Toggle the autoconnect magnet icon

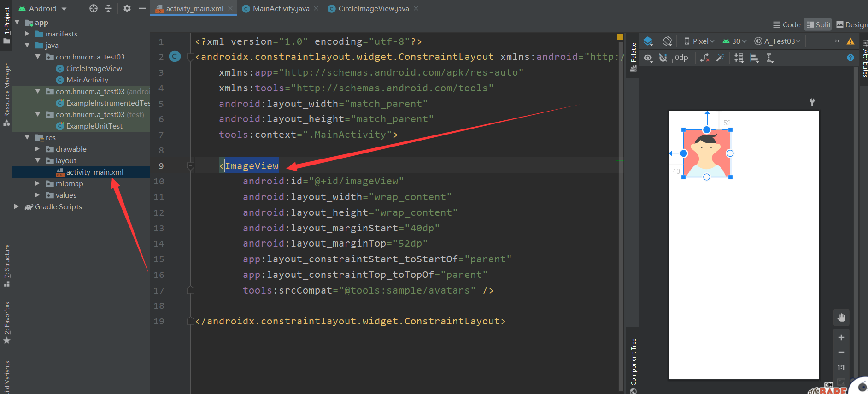click(x=663, y=58)
